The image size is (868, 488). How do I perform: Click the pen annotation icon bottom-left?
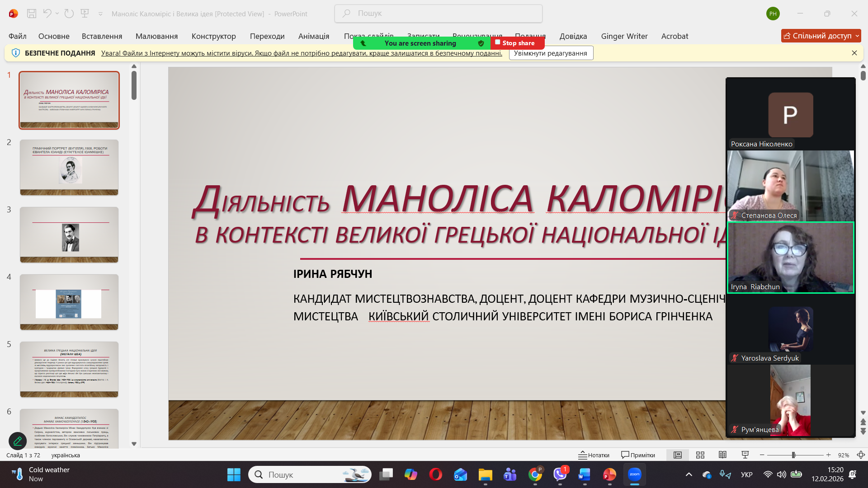coord(18,441)
